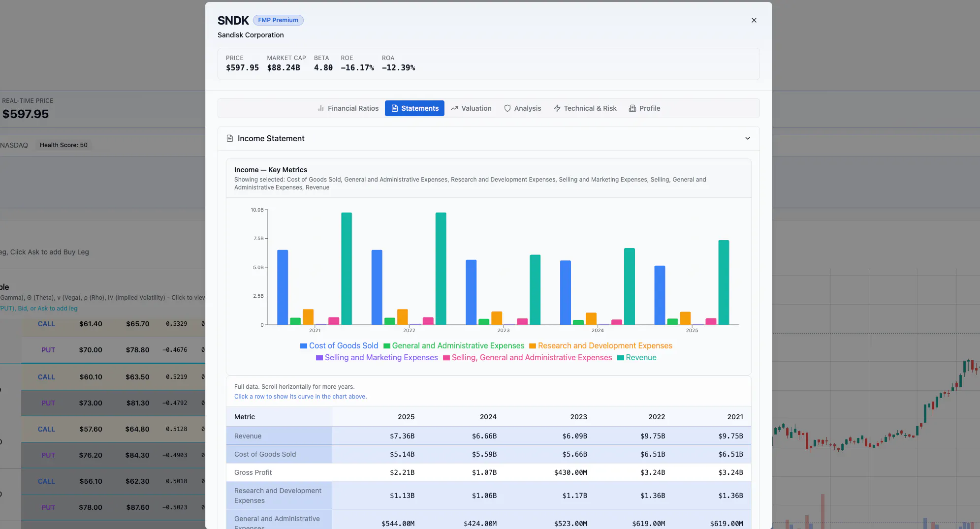
Task: Click the background real-time price $597.95
Action: click(x=26, y=114)
